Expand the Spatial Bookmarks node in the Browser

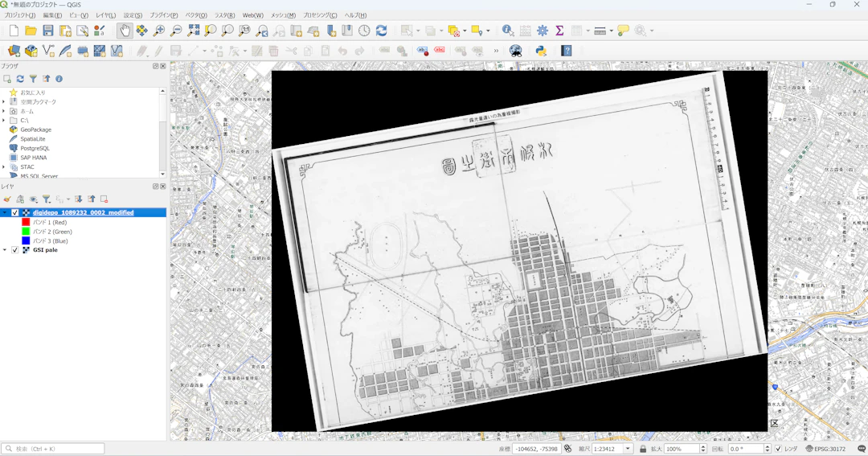click(4, 102)
